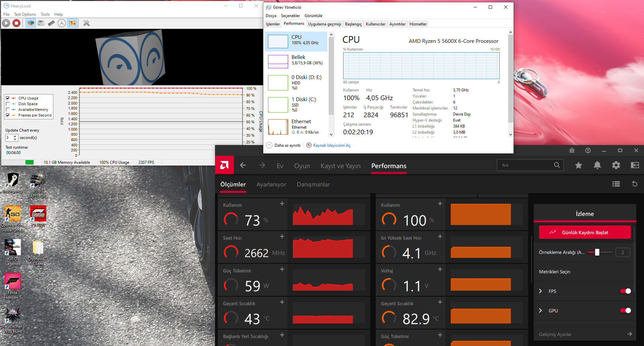Viewport: 644px width, 346px height.
Task: Click Günlük Kaydını Başlat button
Action: pyautogui.click(x=585, y=232)
